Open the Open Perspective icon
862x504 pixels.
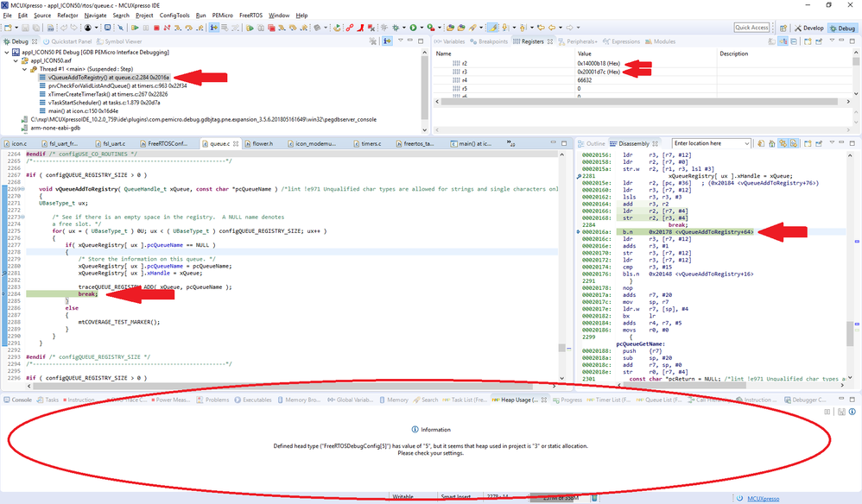pyautogui.click(x=783, y=28)
